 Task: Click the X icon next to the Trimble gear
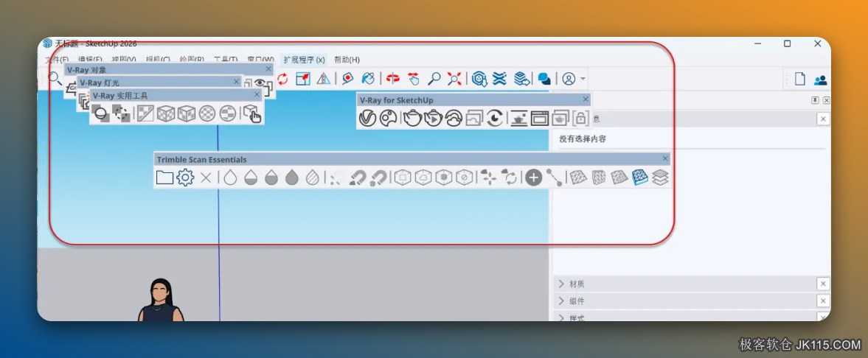tap(205, 178)
